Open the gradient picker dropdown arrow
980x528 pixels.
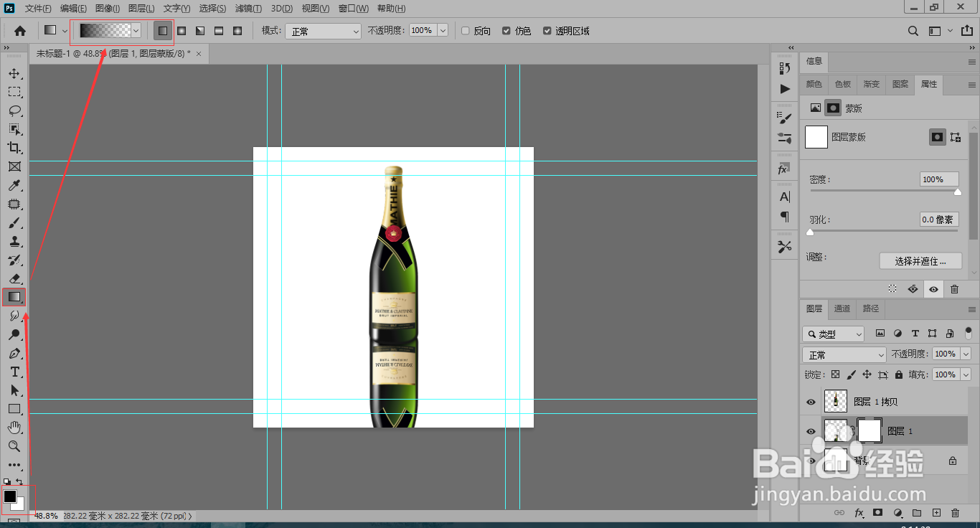pyautogui.click(x=136, y=31)
